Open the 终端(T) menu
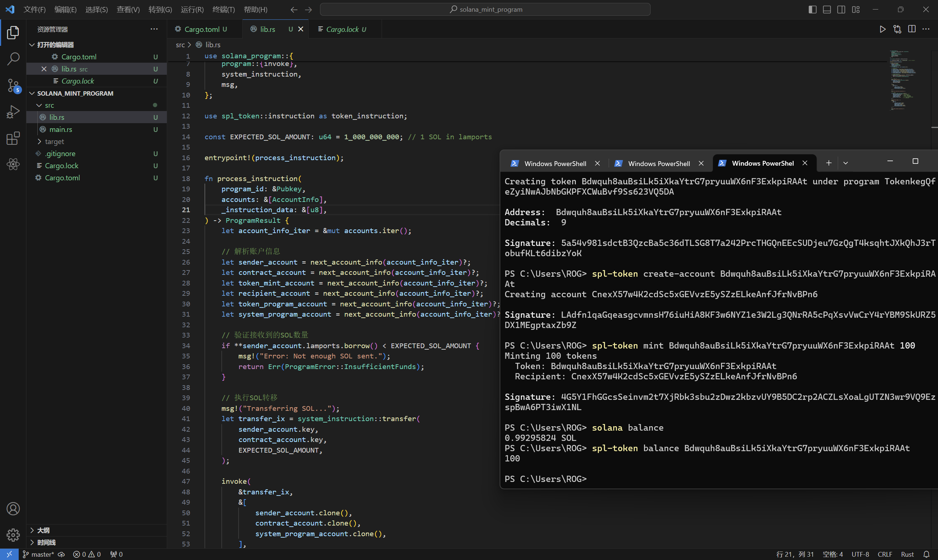This screenshot has height=560, width=938. 223,10
